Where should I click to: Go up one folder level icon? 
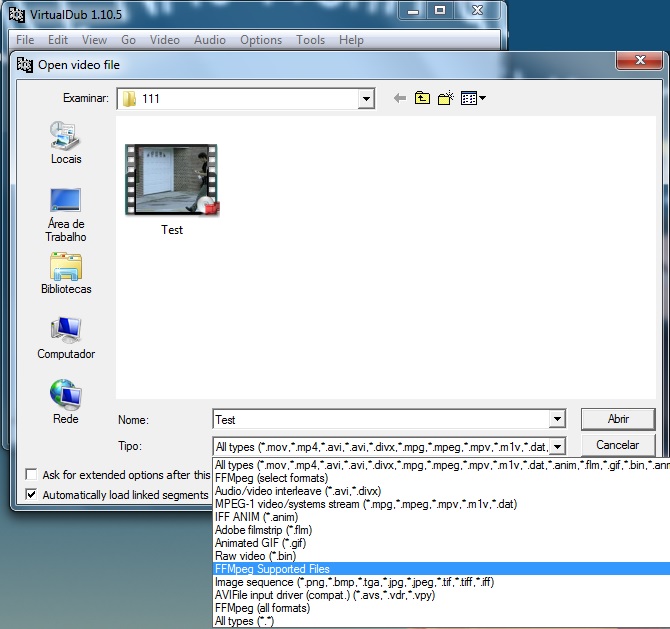422,98
